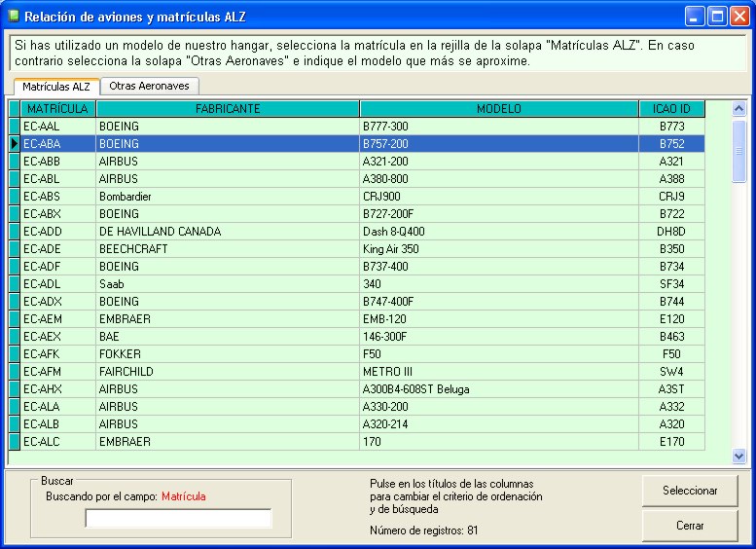
Task: Select matrícula EC-ALA
Action: 57,407
